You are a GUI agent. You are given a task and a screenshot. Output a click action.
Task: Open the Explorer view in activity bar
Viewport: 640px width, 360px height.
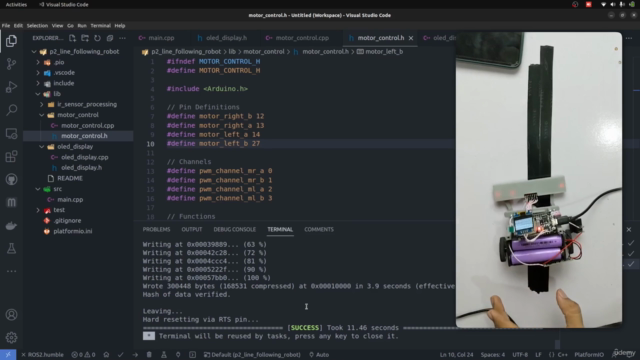click(x=11, y=41)
